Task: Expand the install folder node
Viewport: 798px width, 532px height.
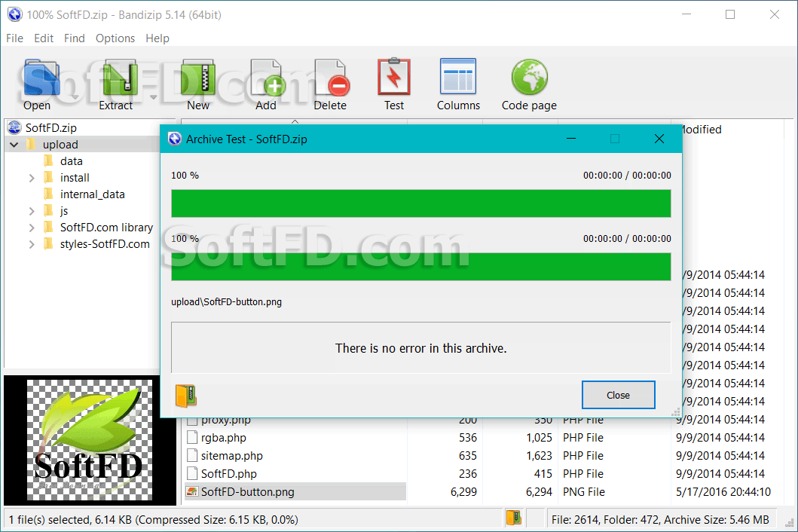Action: point(32,178)
